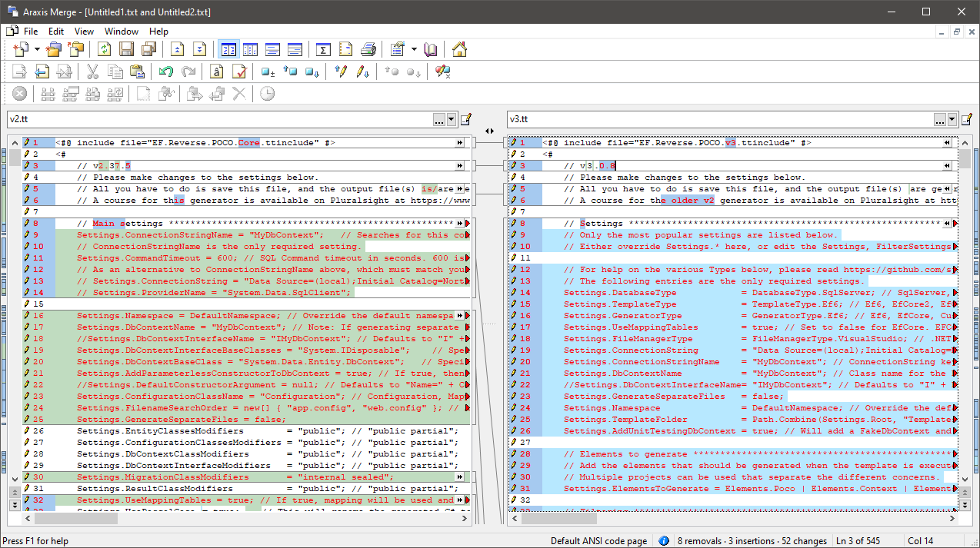Screen dimensions: 980x548
Task: Toggle the case-sensitivity 'â' button
Action: pos(215,71)
